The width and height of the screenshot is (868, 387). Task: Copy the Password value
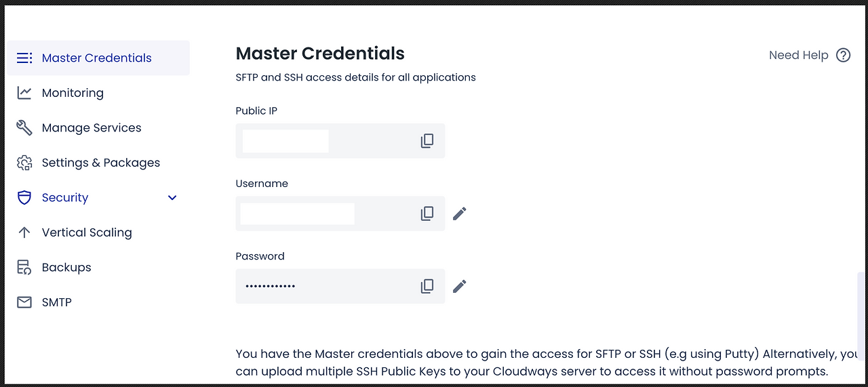click(x=427, y=286)
